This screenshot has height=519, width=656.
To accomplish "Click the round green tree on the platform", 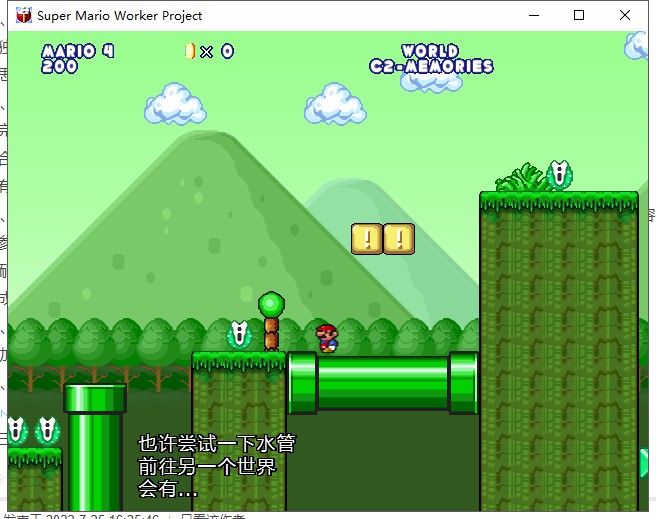I will 271,321.
